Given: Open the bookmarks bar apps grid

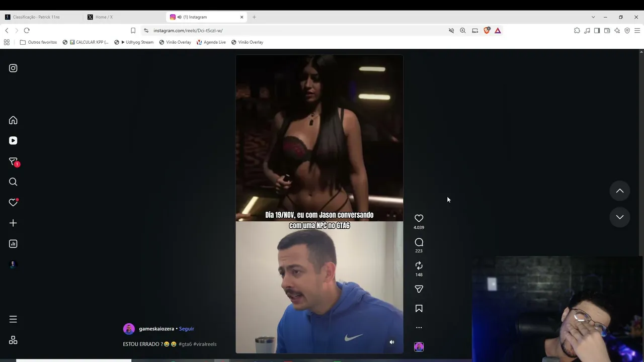Looking at the screenshot, I should [x=7, y=42].
